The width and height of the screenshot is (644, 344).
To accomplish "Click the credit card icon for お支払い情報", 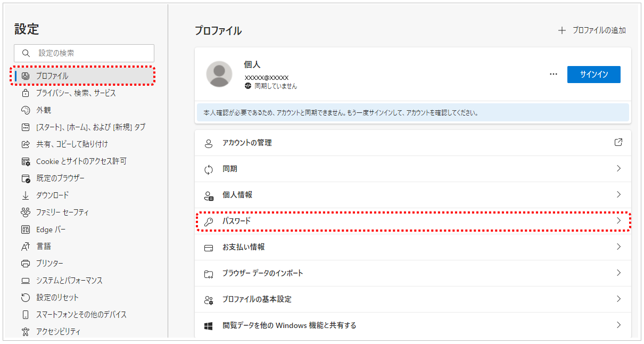I will (209, 248).
